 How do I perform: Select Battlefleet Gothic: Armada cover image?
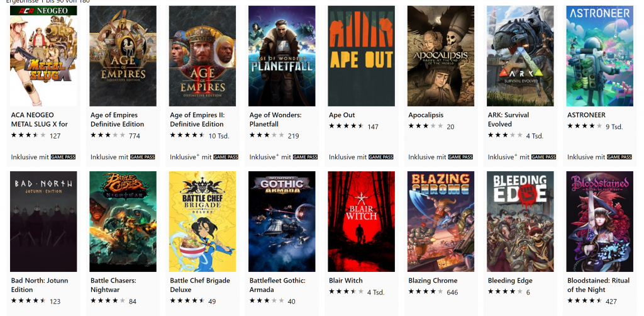[x=282, y=222]
